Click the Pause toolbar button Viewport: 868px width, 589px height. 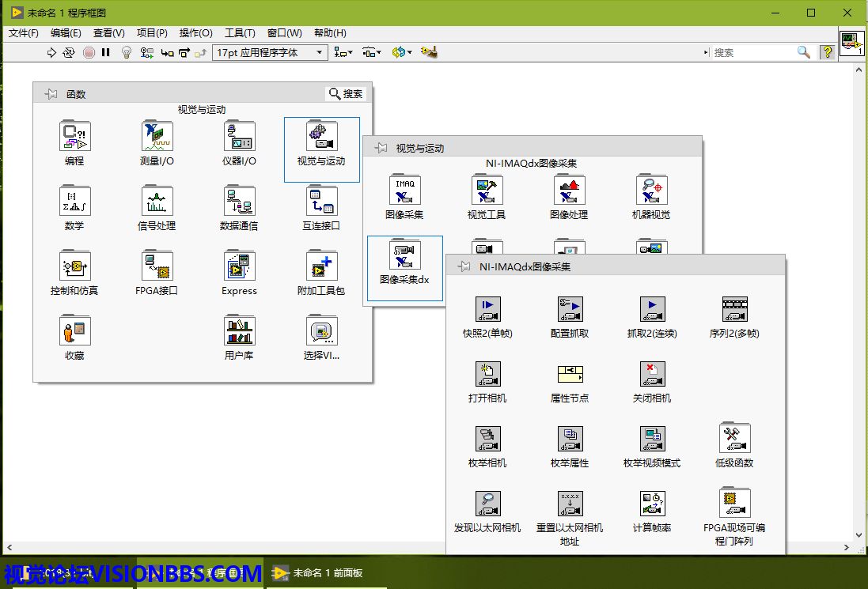click(x=106, y=52)
